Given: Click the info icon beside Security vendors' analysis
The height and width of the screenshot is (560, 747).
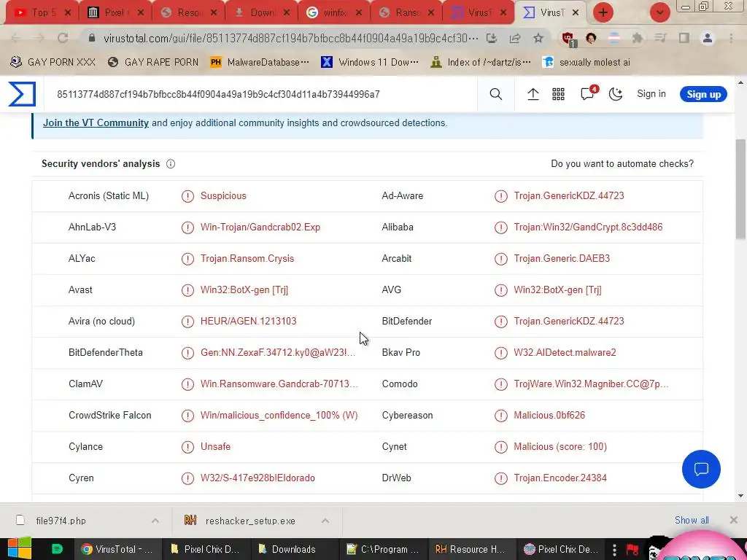Looking at the screenshot, I should click(171, 164).
